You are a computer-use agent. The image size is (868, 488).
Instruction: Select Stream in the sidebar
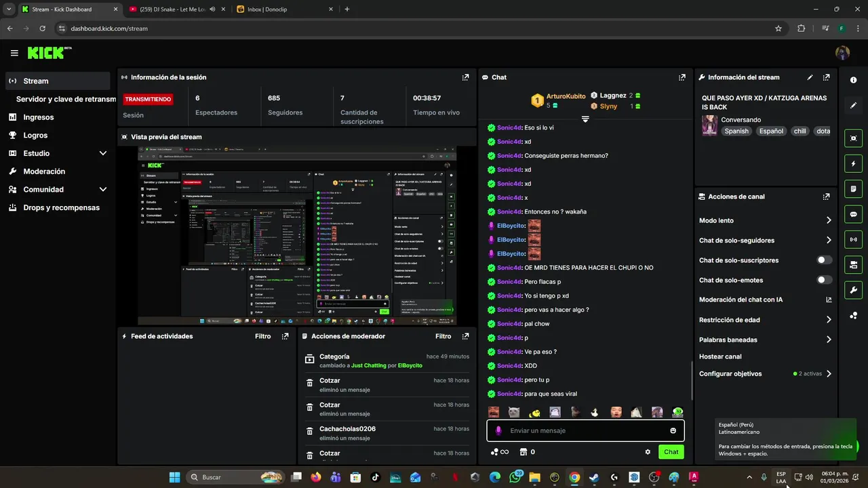pyautogui.click(x=58, y=81)
